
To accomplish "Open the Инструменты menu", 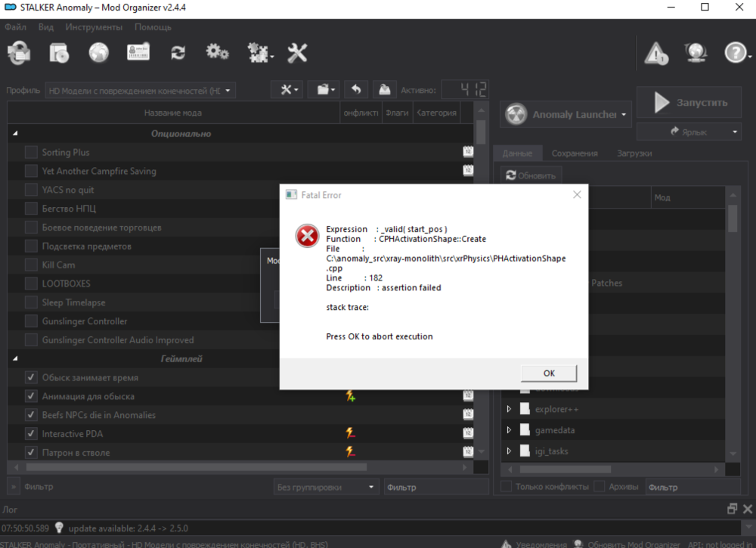I will [94, 26].
